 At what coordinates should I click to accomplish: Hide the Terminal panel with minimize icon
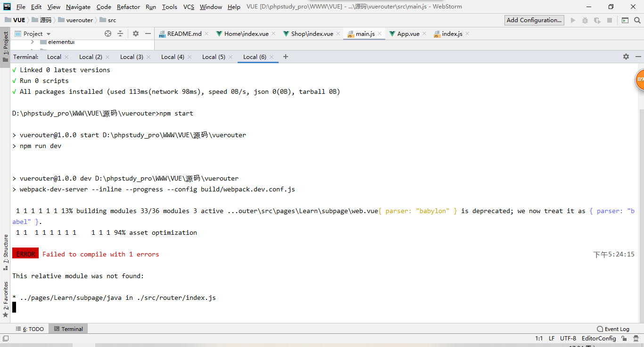pos(638,57)
